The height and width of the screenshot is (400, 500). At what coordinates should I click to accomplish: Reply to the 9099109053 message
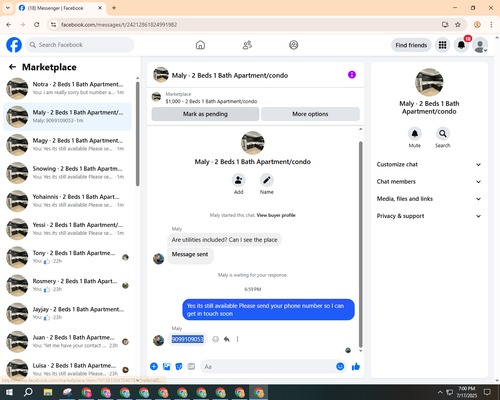[x=227, y=339]
